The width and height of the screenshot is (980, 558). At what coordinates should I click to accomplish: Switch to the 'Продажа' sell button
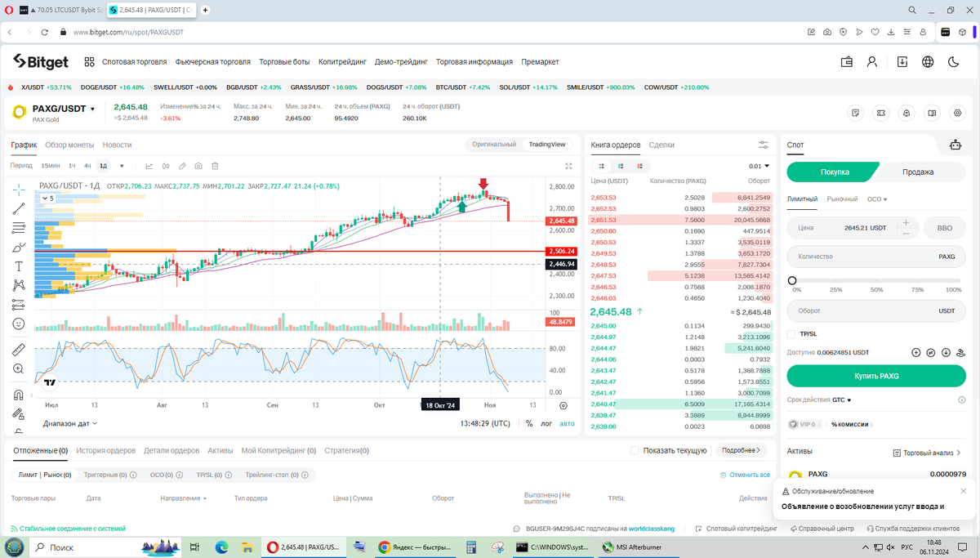[918, 172]
